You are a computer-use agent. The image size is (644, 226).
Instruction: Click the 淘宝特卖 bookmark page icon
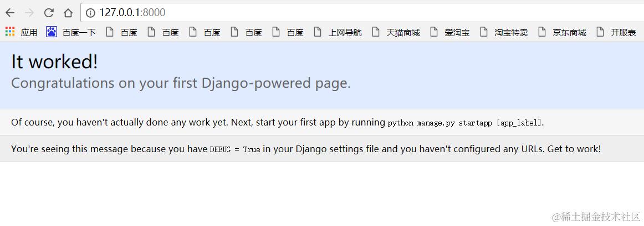pos(484,32)
